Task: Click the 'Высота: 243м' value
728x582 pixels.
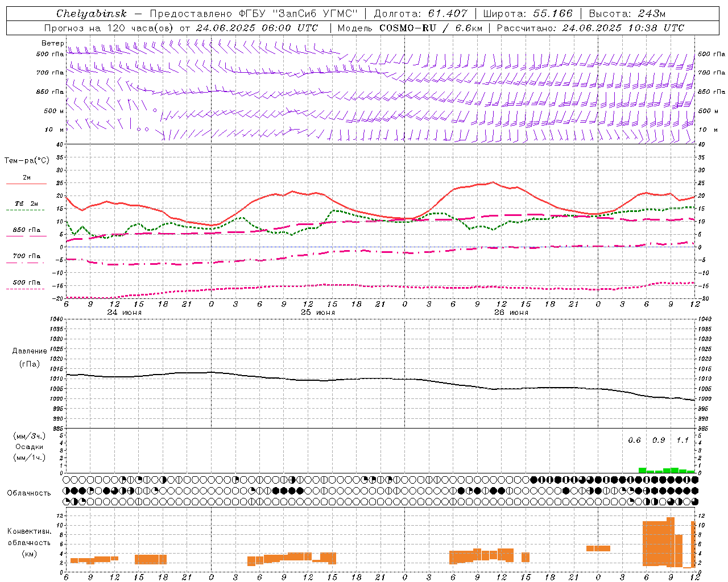Action: pos(627,14)
